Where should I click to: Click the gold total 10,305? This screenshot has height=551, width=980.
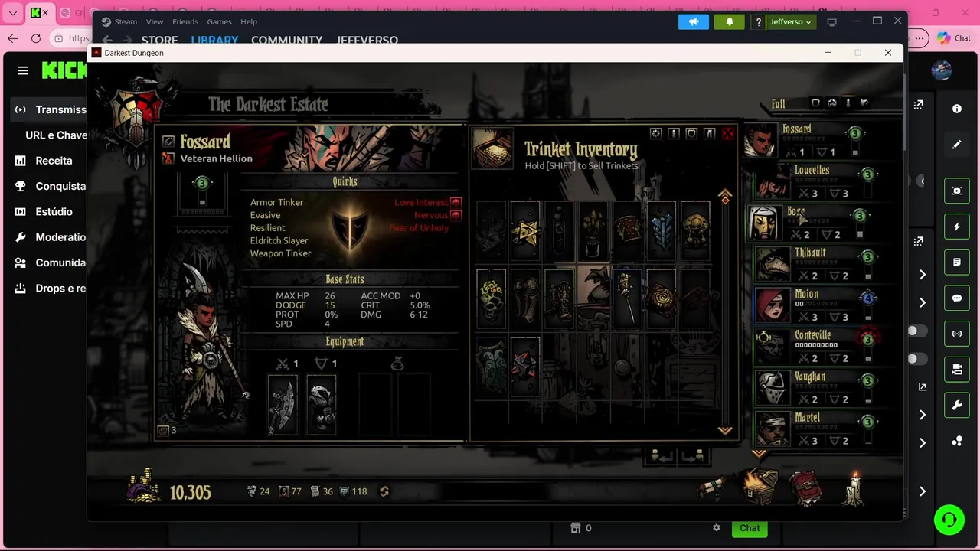(190, 492)
